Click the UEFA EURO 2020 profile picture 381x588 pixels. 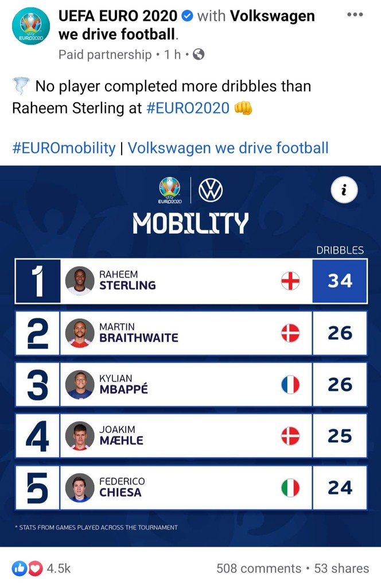pos(30,26)
